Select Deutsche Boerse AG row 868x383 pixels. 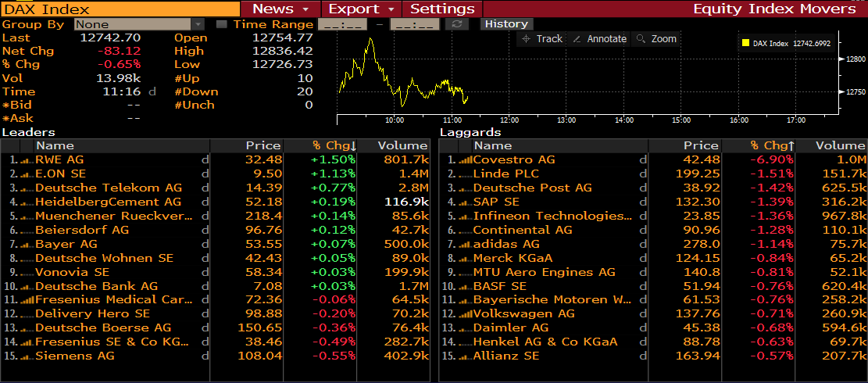[216, 328]
